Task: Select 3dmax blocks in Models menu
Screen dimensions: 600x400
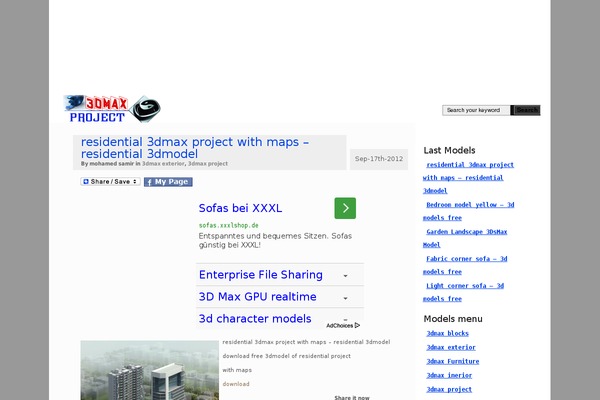Action: pos(447,333)
